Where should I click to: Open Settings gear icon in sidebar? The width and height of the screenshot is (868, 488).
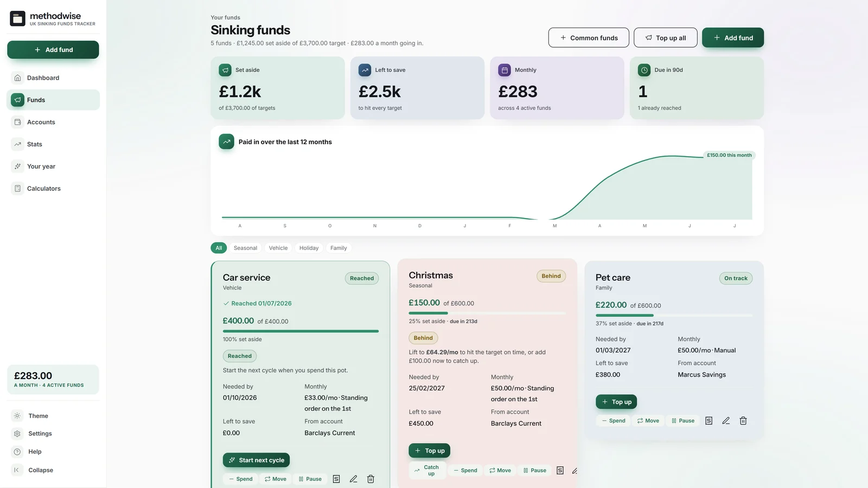tap(17, 434)
